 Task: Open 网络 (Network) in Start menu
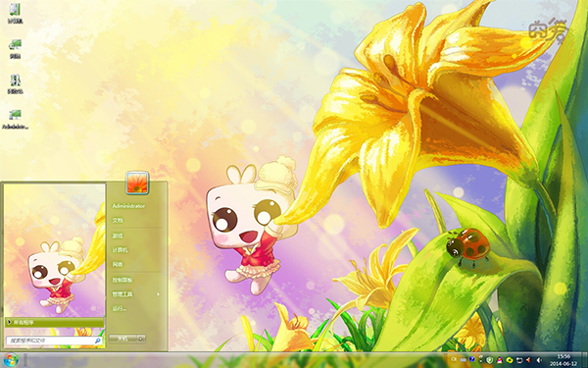click(x=118, y=264)
